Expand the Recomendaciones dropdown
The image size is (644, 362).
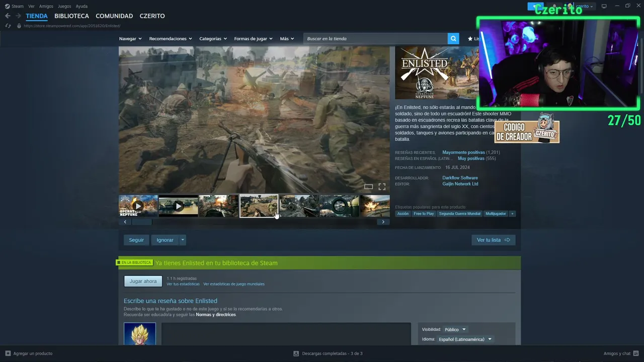click(171, 39)
